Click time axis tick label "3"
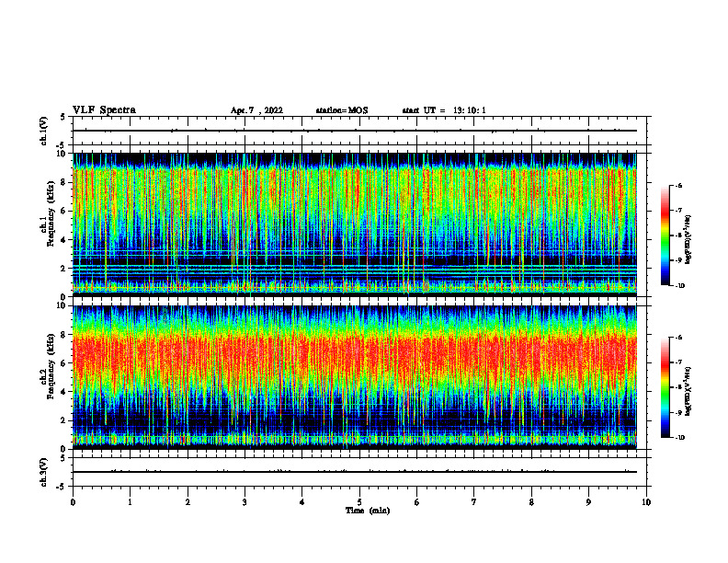Image resolution: width=728 pixels, height=563 pixels. 245,502
